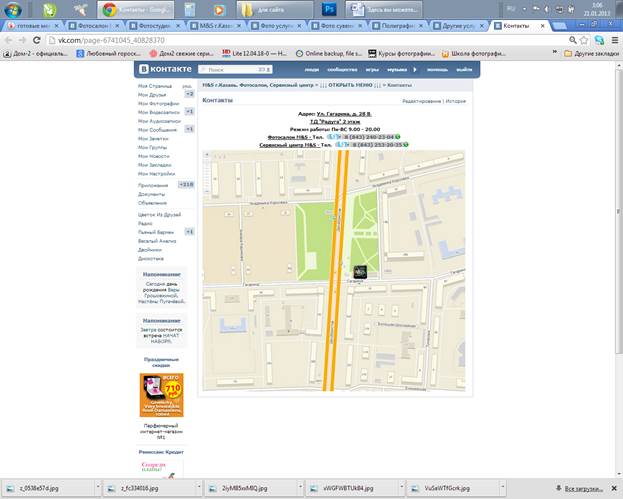
Task: Click the zoom magnifier icon in the address bar
Action: (x=573, y=40)
